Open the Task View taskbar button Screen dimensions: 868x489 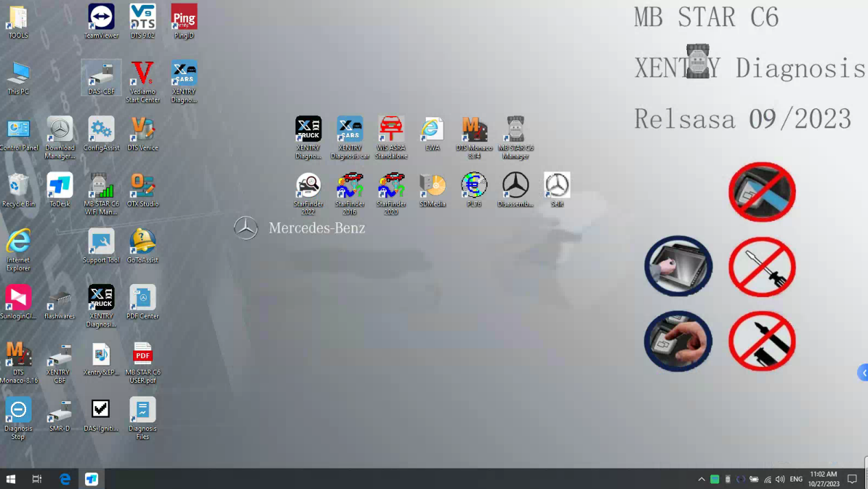point(37,479)
